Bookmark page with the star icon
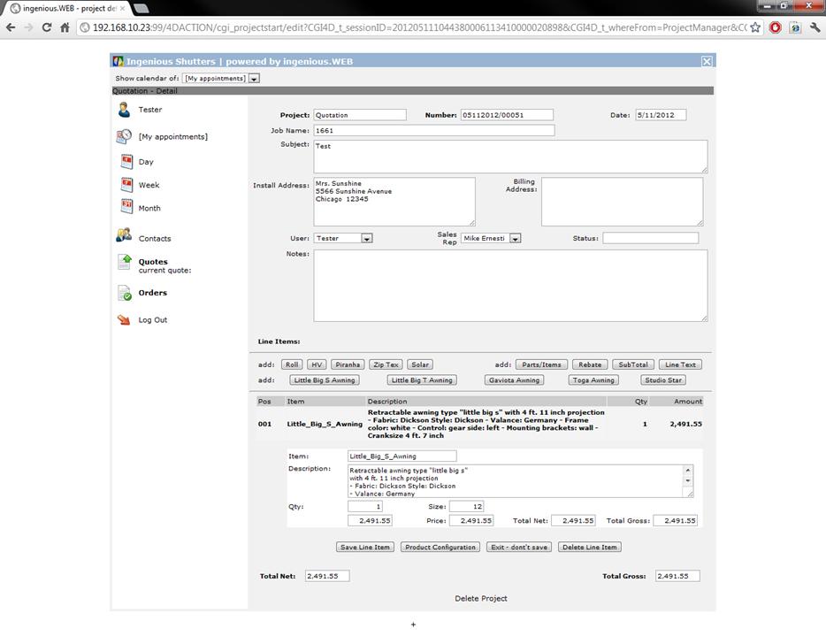Viewport: 826px width, 644px height. point(755,27)
